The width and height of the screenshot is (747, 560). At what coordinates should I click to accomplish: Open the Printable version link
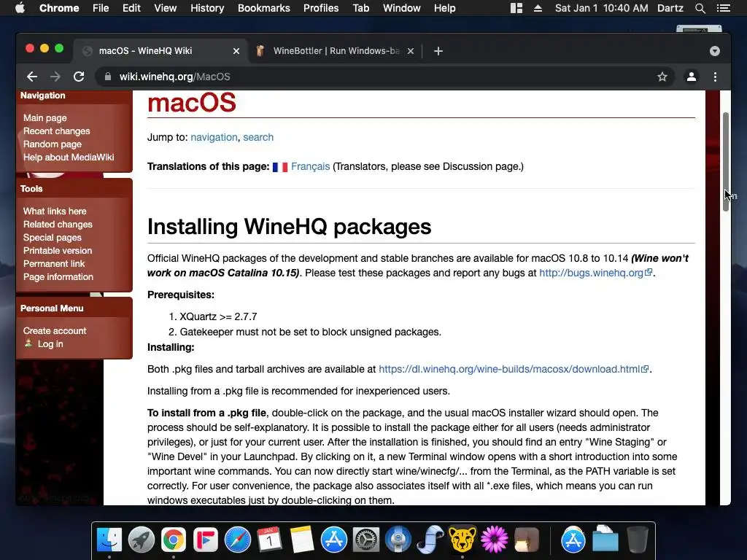58,251
